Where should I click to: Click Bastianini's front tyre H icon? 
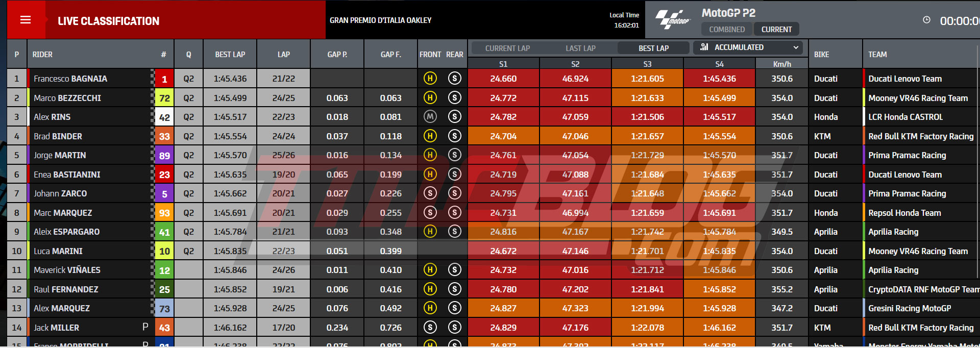pyautogui.click(x=430, y=174)
